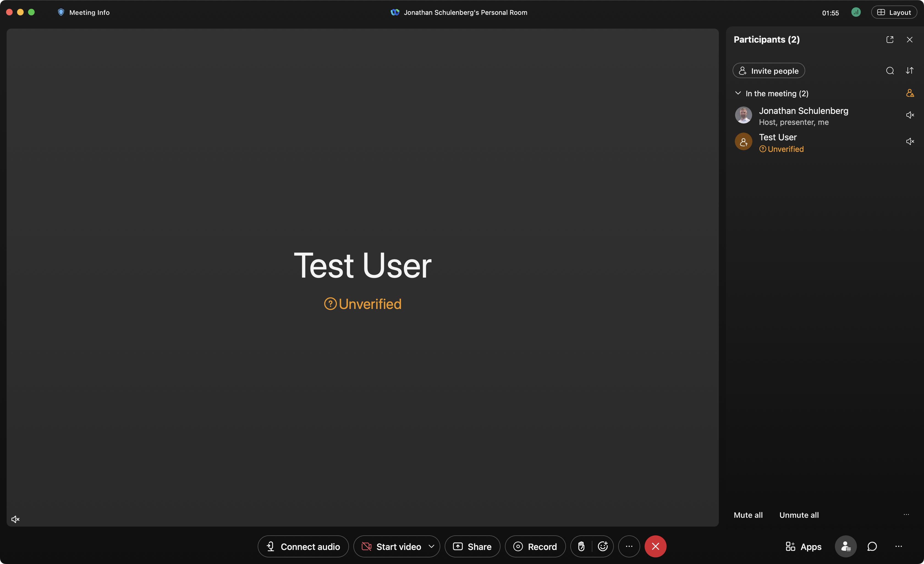Viewport: 924px width, 564px height.
Task: Pop out the Participants panel
Action: click(x=890, y=39)
